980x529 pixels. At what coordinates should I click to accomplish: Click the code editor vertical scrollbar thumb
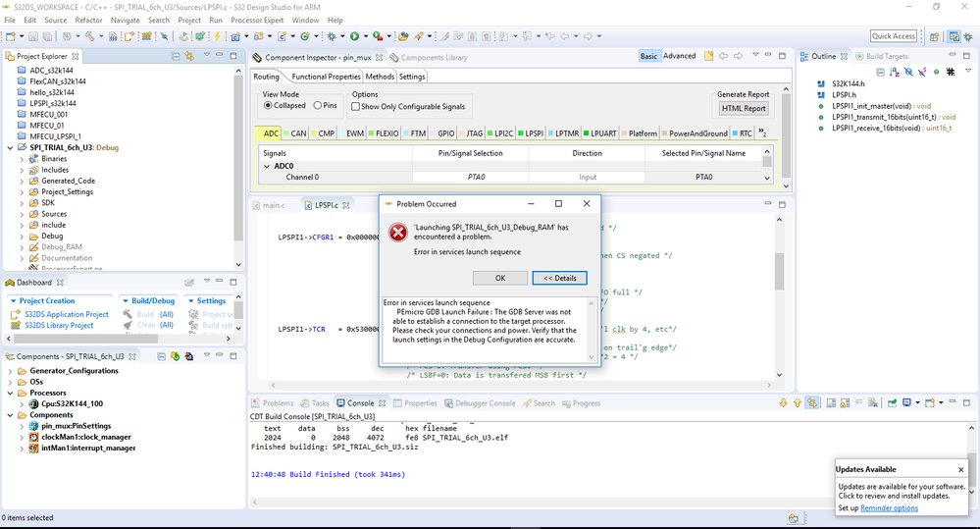point(779,272)
